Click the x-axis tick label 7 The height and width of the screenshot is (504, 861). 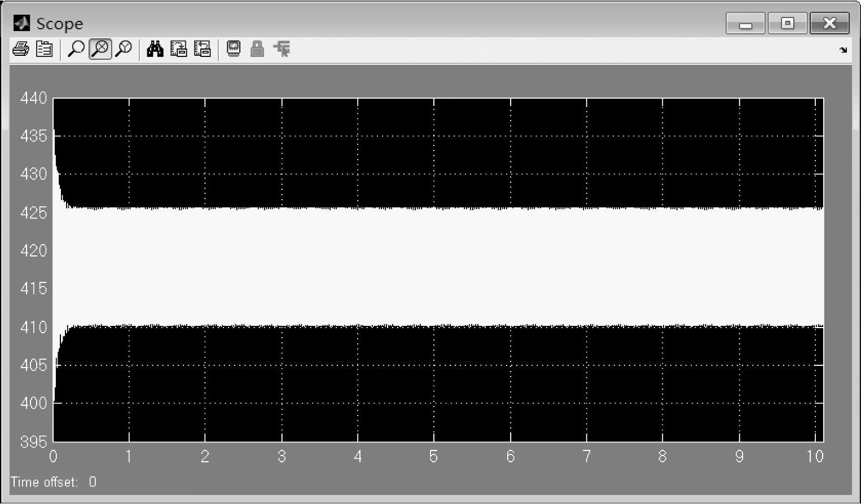pyautogui.click(x=587, y=456)
